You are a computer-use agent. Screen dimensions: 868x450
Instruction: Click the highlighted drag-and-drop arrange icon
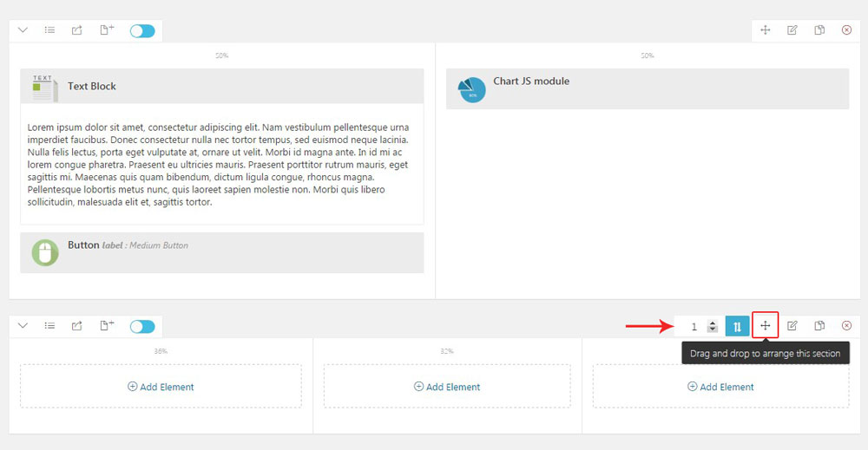(766, 325)
